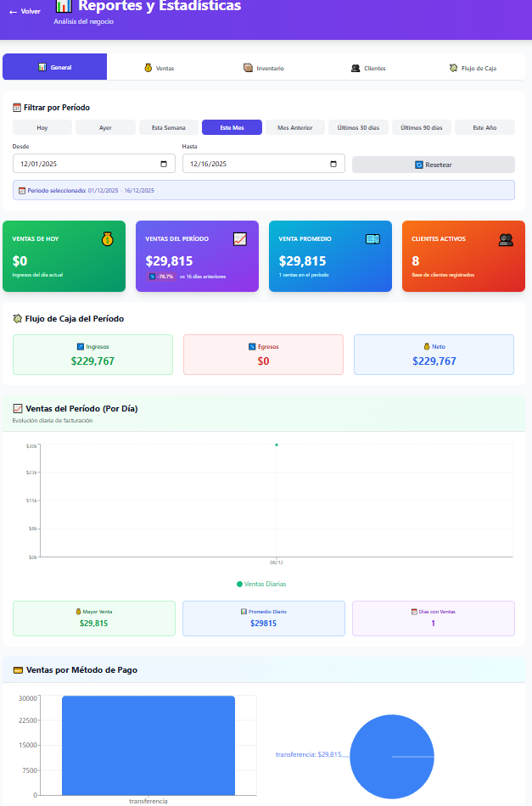This screenshot has width=532, height=806.
Task: Open the Flujo de Caja tab
Action: pos(473,68)
